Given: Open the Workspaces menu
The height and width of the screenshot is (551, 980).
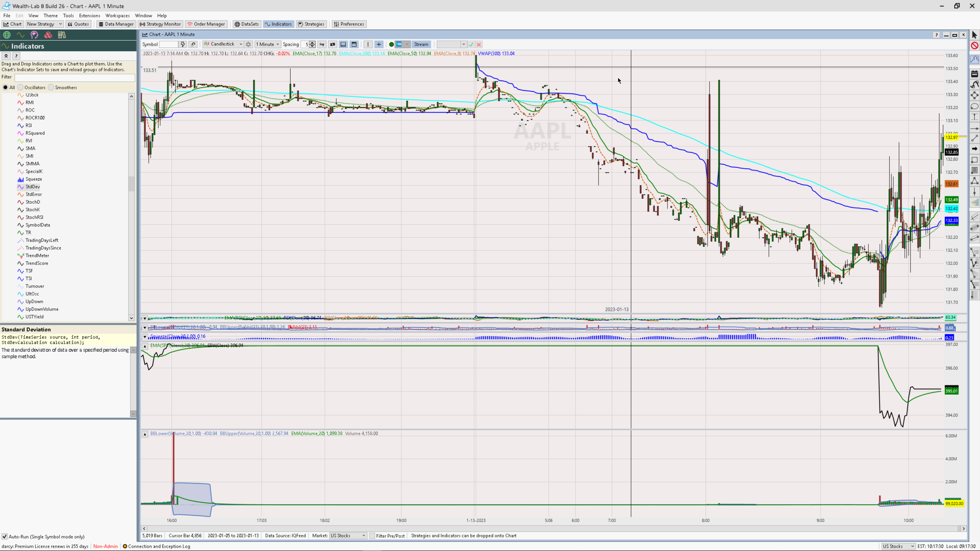Looking at the screenshot, I should coord(118,16).
